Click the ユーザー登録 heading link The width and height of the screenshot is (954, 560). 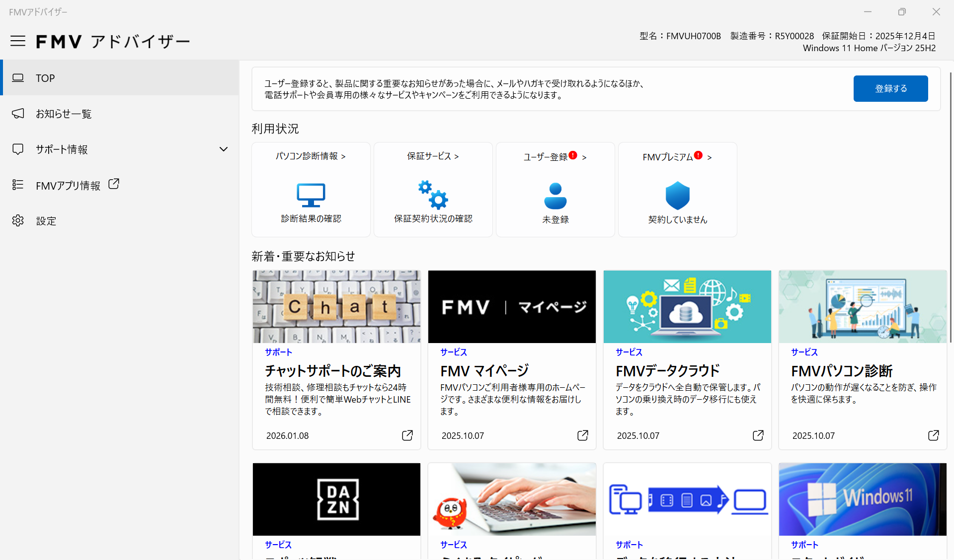point(546,157)
